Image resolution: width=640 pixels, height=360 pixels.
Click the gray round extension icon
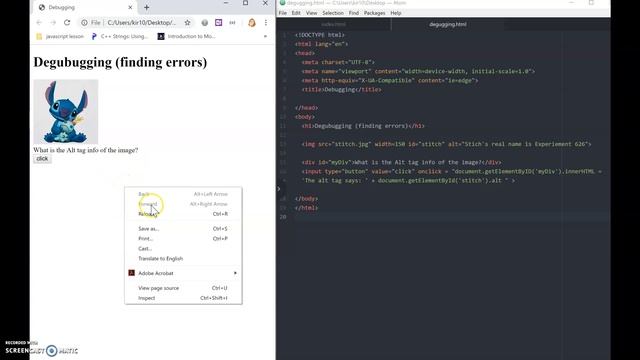coord(204,23)
